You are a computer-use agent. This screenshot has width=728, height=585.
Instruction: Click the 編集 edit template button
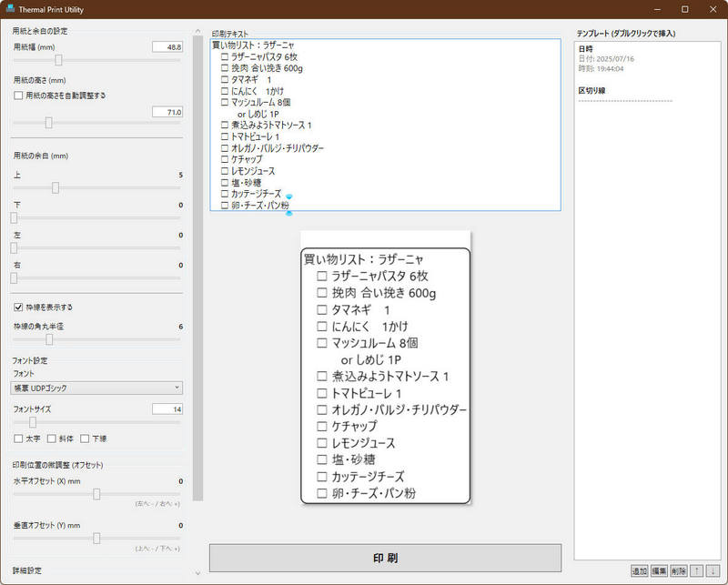[659, 571]
